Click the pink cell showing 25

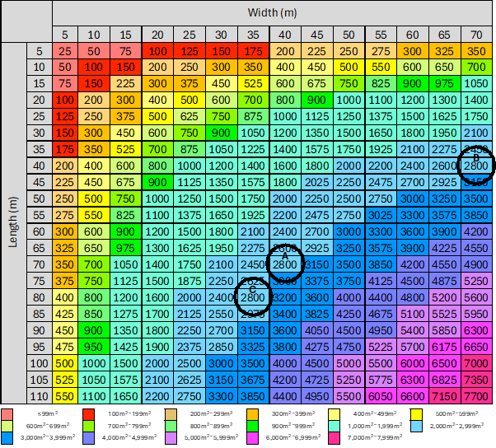pos(65,51)
